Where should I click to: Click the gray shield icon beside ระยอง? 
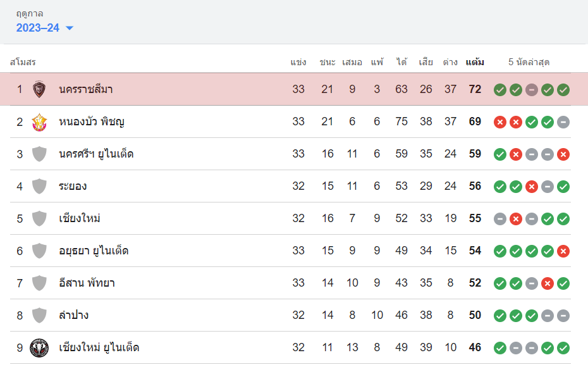[x=39, y=187]
